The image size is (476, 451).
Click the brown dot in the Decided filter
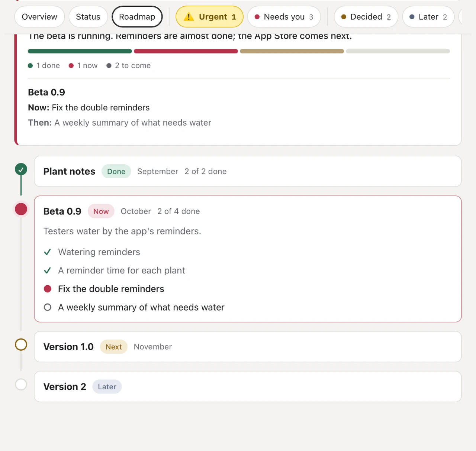point(344,17)
